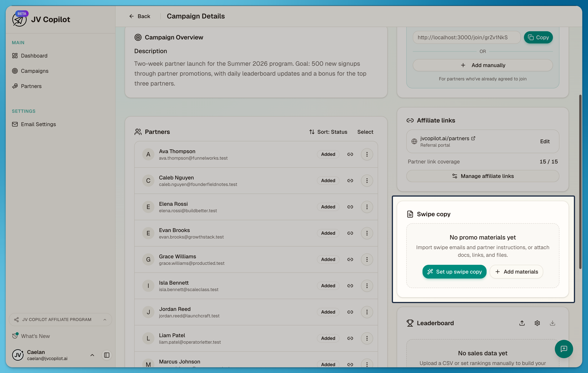This screenshot has width=588, height=373.
Task: Click the Partner link coverage 15 / 15 value
Action: pyautogui.click(x=549, y=162)
